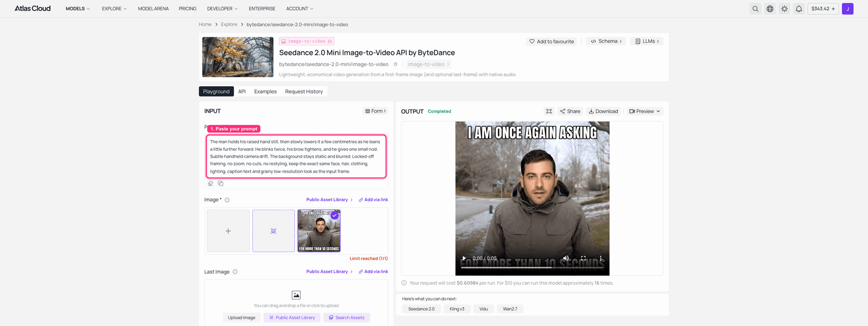Click the Search Assets button
868x326 pixels.
click(x=347, y=318)
